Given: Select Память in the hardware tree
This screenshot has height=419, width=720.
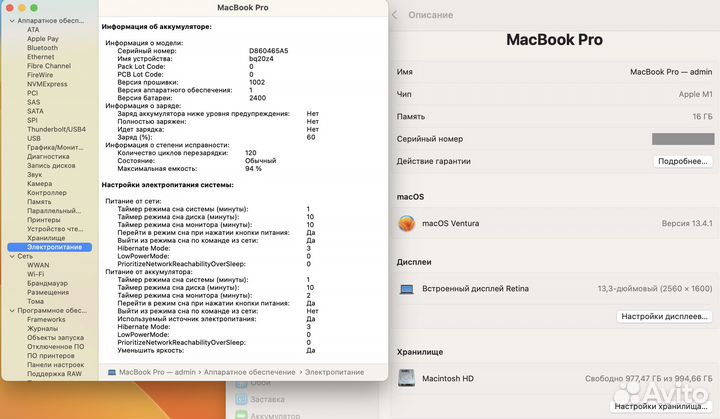Looking at the screenshot, I should (x=39, y=202).
